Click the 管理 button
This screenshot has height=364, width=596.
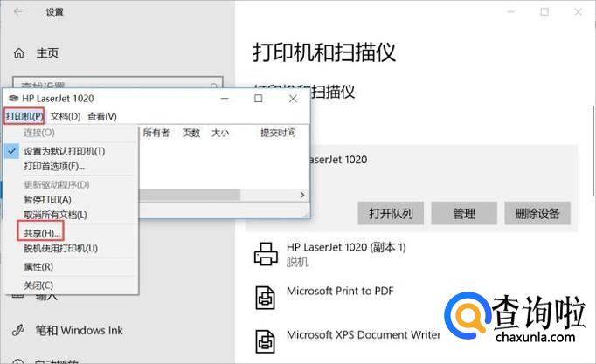[464, 213]
